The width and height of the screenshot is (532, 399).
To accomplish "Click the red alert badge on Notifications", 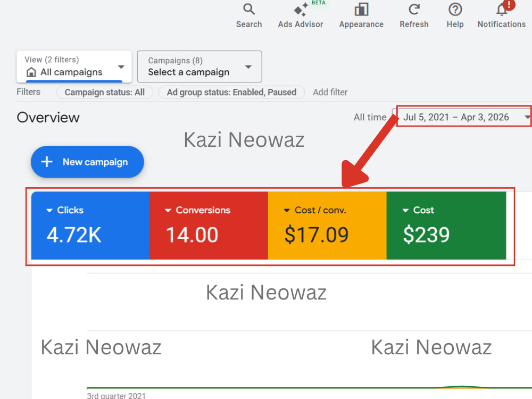I will [509, 4].
